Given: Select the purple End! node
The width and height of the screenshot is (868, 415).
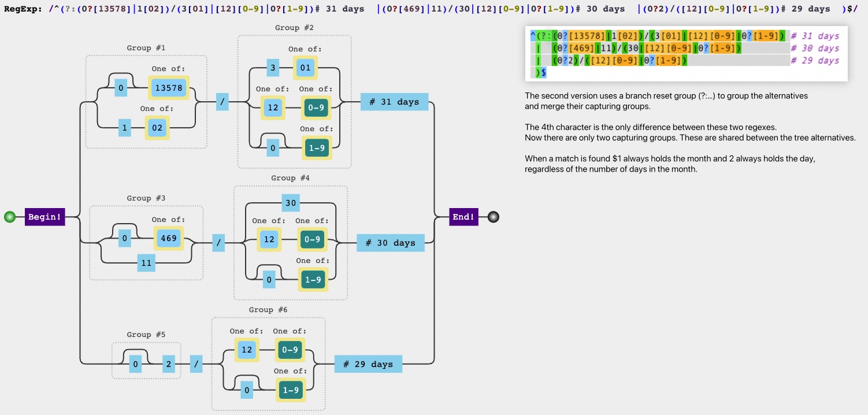Looking at the screenshot, I should [x=464, y=217].
